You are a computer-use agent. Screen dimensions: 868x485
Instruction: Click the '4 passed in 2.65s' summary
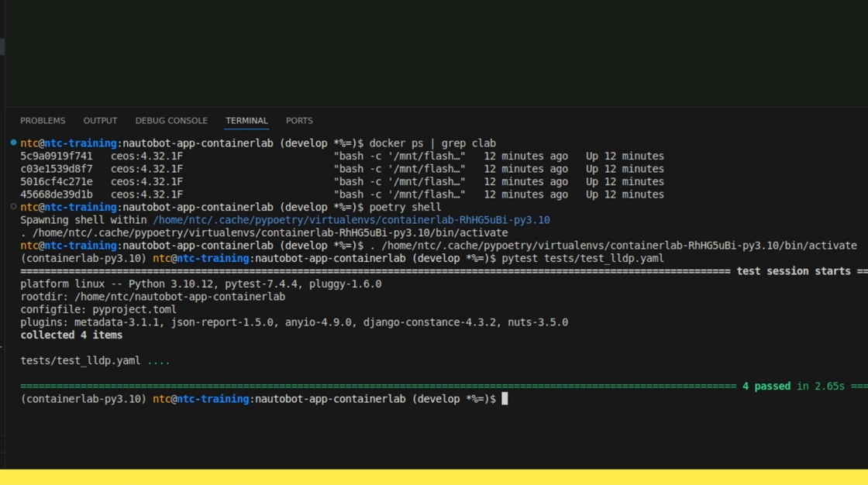click(794, 386)
